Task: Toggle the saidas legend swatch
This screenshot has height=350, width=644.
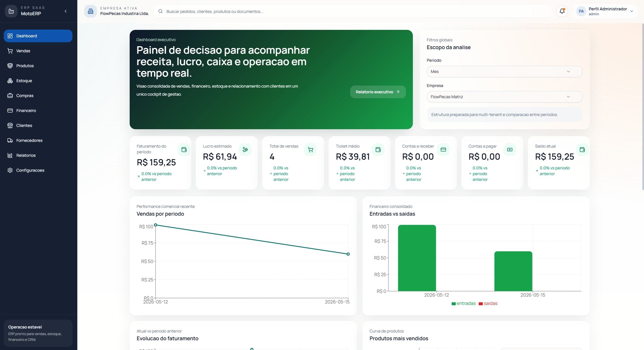Action: 481,304
